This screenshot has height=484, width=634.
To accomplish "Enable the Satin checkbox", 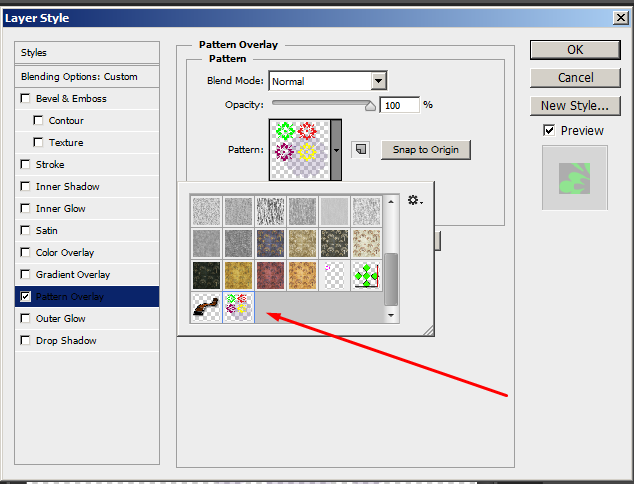I will 25,230.
